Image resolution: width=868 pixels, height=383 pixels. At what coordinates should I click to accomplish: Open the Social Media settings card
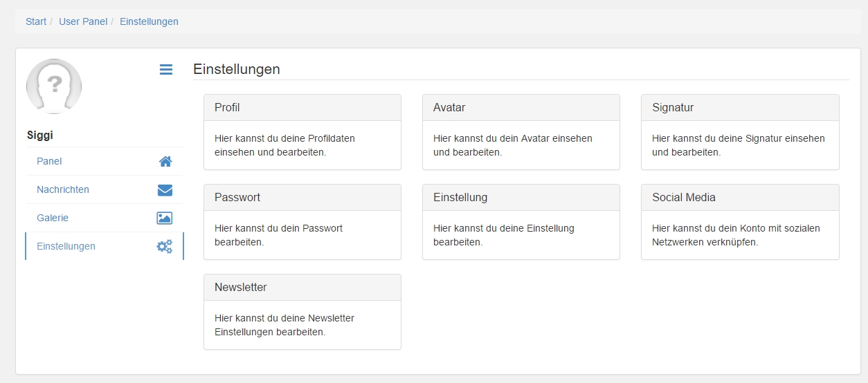coord(740,222)
